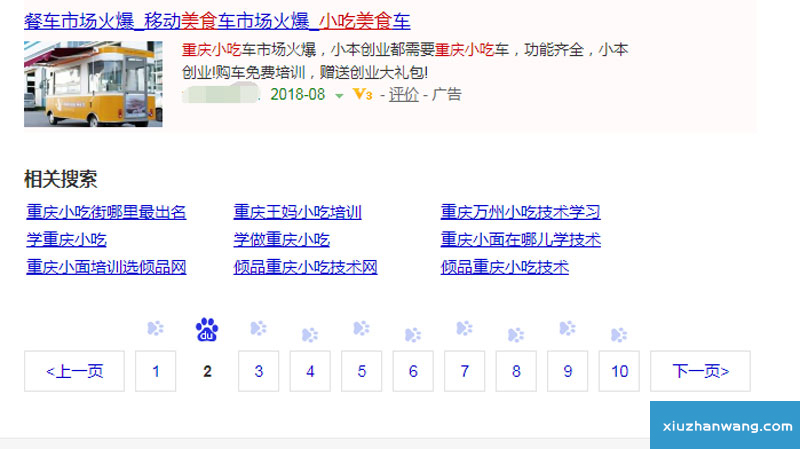Click the paw icon above page 10
Screen dimensions: 800x449
(x=619, y=335)
